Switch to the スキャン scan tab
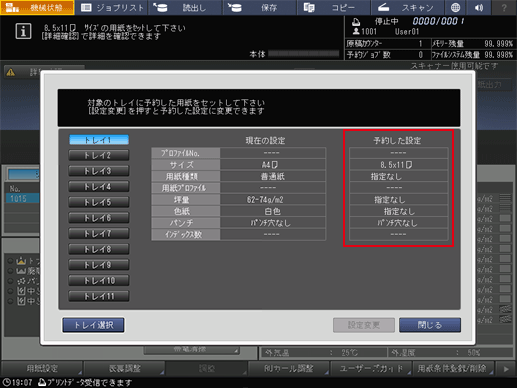This screenshot has height=388, width=517. point(407,7)
